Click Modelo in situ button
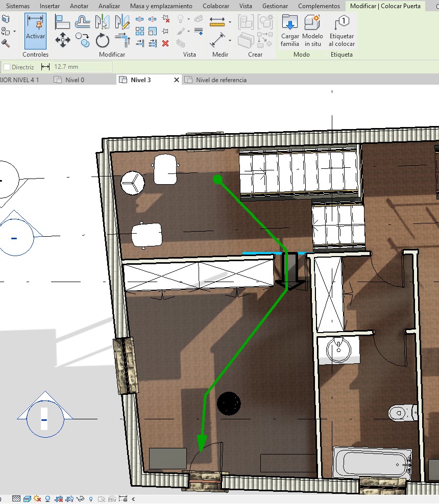The image size is (439, 504). coord(312,31)
